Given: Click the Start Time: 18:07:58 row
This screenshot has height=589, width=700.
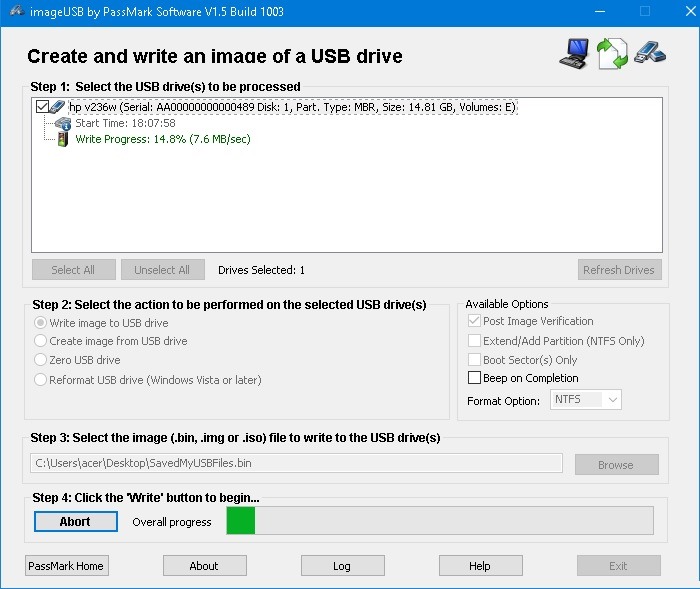Looking at the screenshot, I should (x=125, y=123).
